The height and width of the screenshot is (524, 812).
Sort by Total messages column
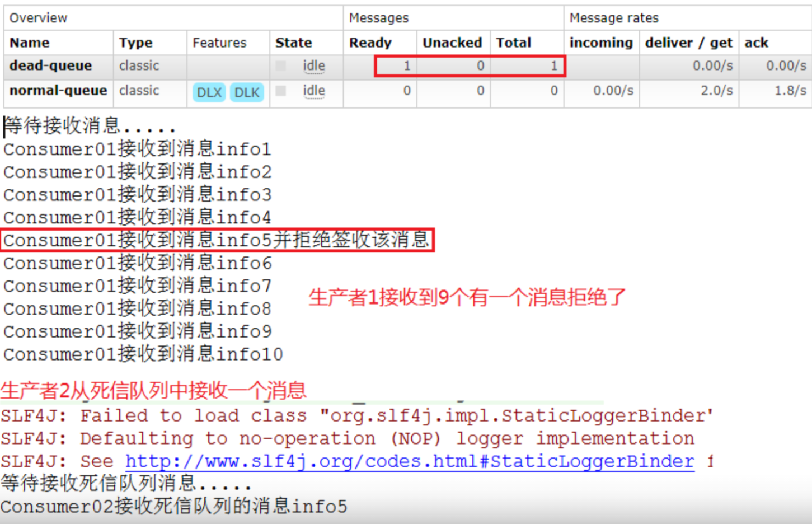[513, 43]
